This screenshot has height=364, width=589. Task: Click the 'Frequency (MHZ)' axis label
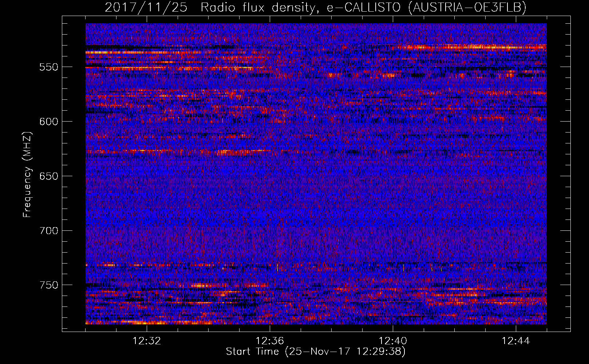point(27,174)
